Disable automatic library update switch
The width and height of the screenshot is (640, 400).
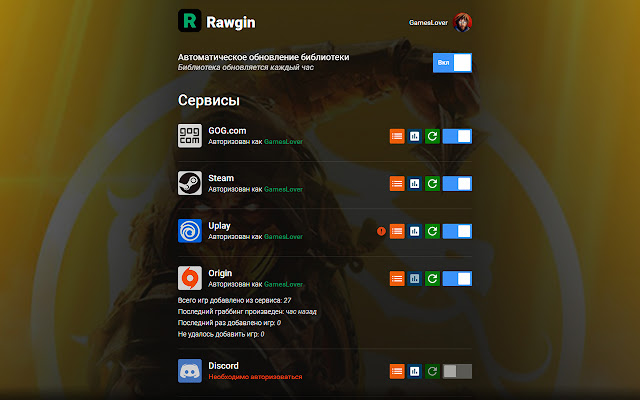[452, 62]
